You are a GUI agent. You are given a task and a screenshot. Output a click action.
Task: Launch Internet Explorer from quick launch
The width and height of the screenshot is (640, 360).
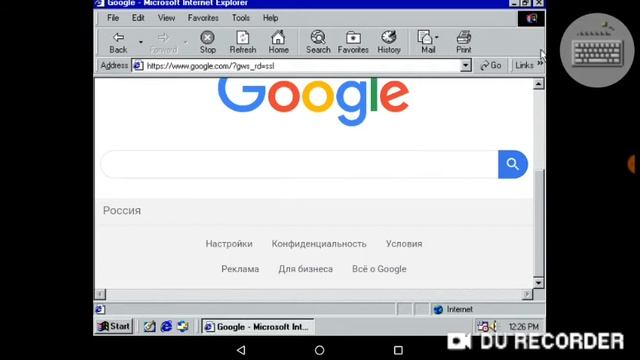pyautogui.click(x=166, y=326)
